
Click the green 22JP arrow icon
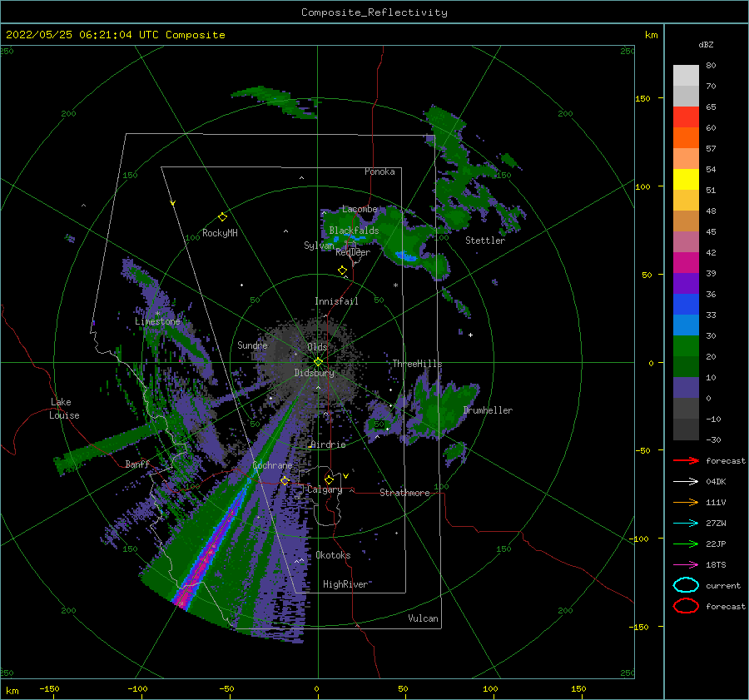coord(686,544)
